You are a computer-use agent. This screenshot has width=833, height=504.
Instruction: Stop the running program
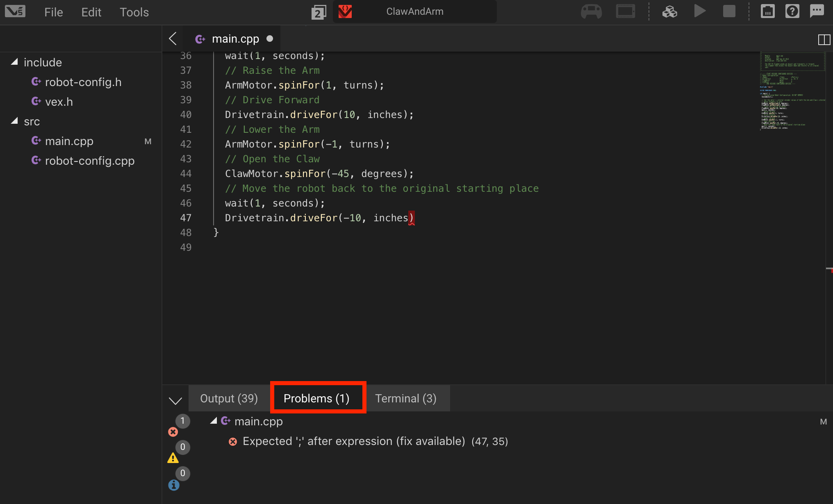[x=729, y=11]
